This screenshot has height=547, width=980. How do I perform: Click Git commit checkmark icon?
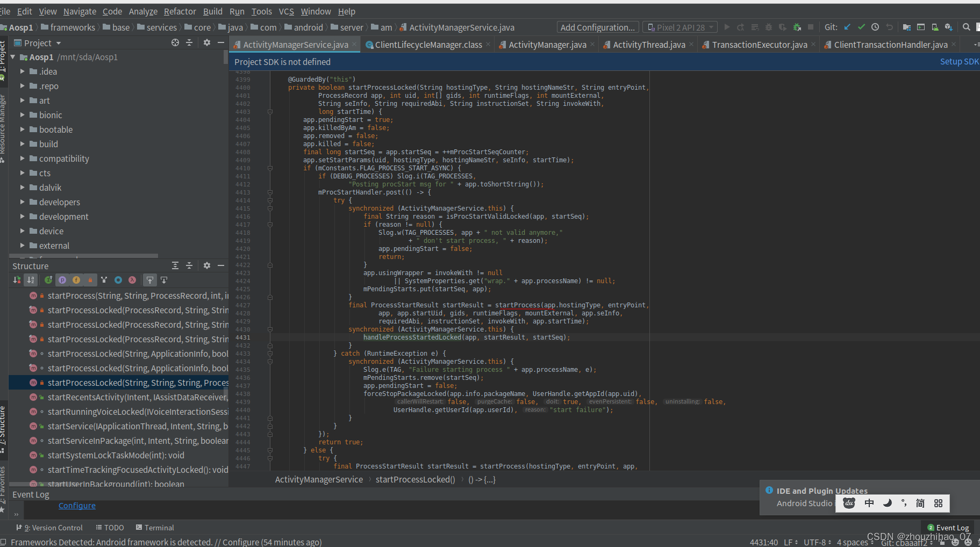pyautogui.click(x=861, y=27)
